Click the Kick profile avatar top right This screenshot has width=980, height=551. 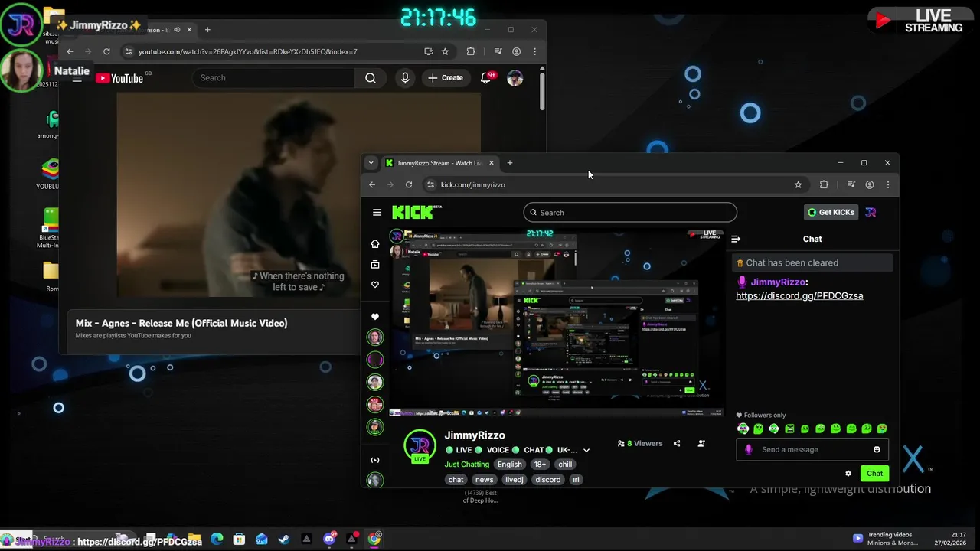(871, 213)
